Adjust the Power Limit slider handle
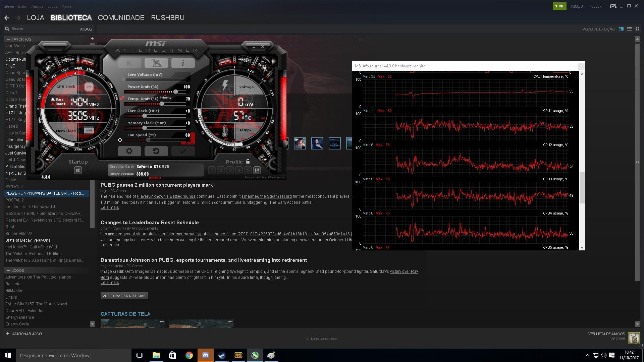 pos(176,92)
